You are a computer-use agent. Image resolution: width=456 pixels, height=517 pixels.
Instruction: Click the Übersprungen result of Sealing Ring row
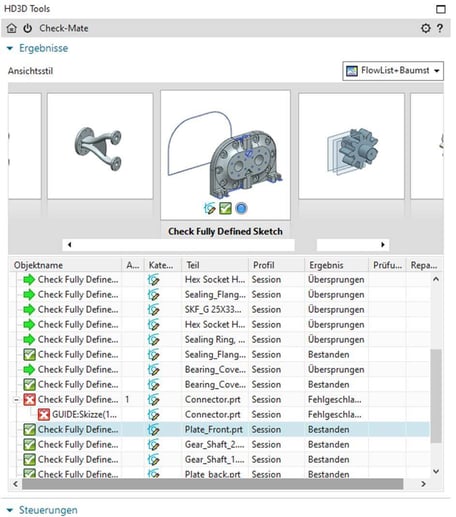tap(336, 340)
